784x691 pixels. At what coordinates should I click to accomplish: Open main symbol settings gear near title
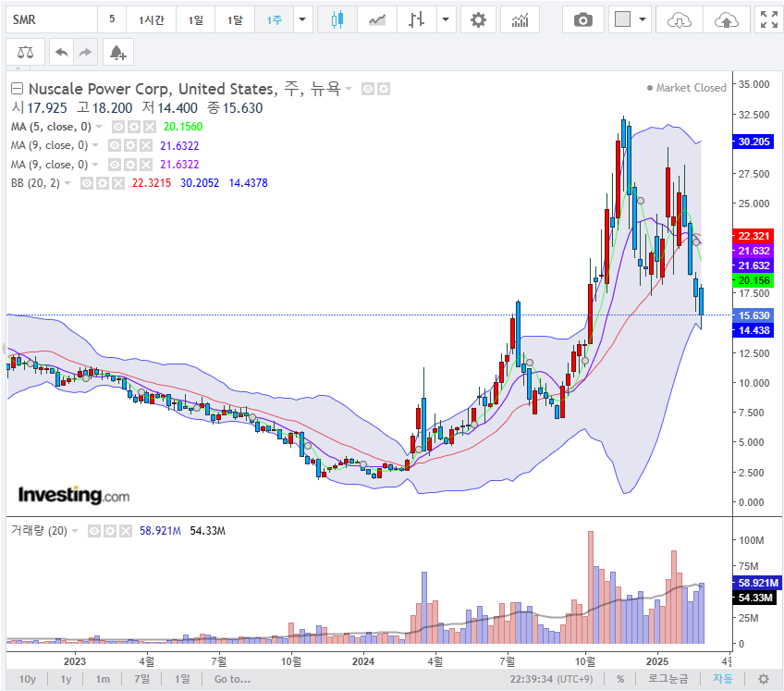[384, 89]
